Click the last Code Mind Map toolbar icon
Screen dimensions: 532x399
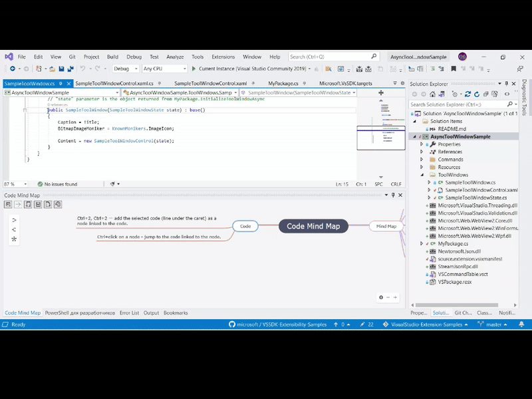pyautogui.click(x=58, y=204)
